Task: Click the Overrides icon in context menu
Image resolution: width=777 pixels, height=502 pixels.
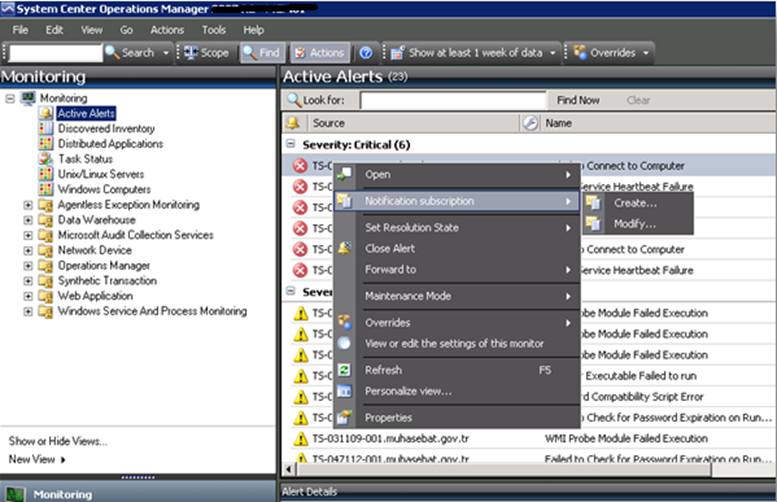Action: 344,322
